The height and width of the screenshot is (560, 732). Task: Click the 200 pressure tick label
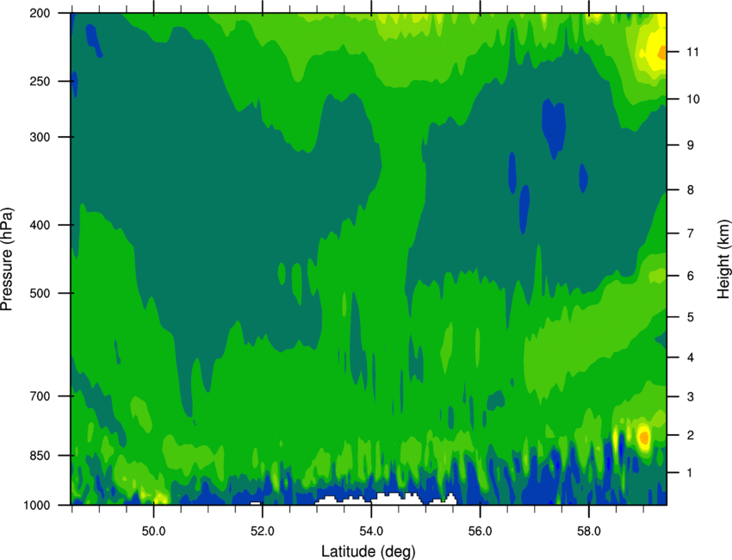(x=40, y=13)
